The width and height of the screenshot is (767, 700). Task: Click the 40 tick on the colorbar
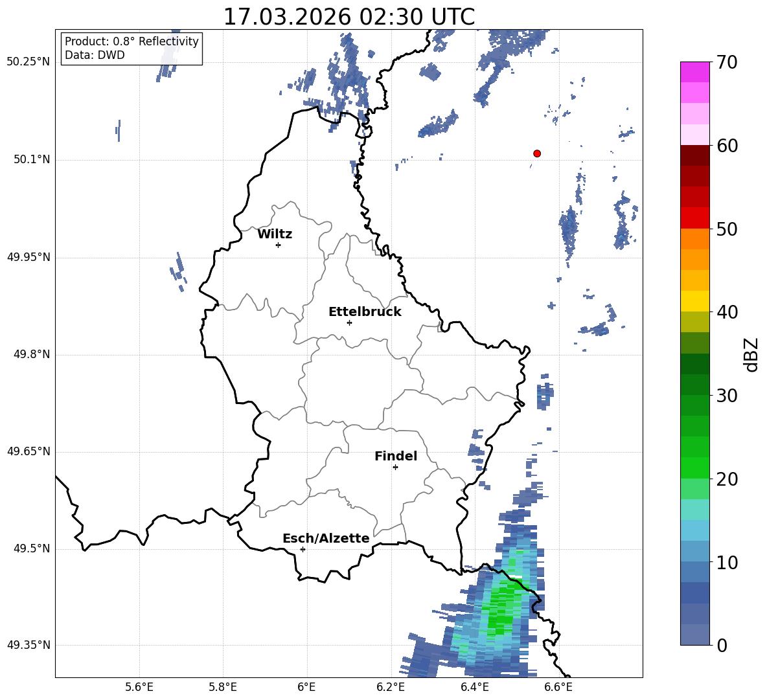[727, 312]
